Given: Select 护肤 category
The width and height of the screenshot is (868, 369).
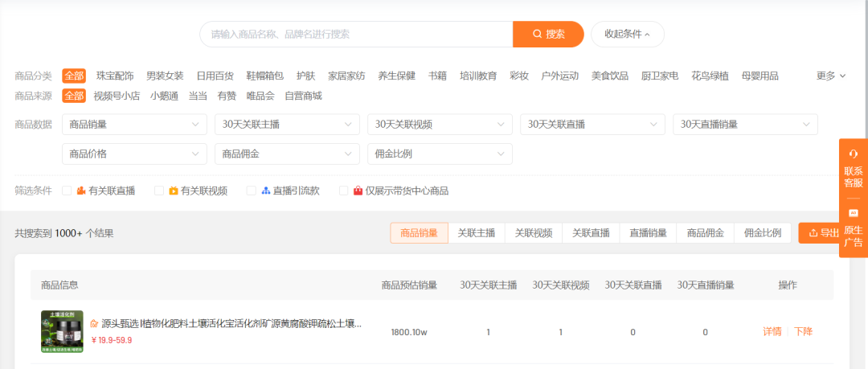Looking at the screenshot, I should click(x=305, y=76).
